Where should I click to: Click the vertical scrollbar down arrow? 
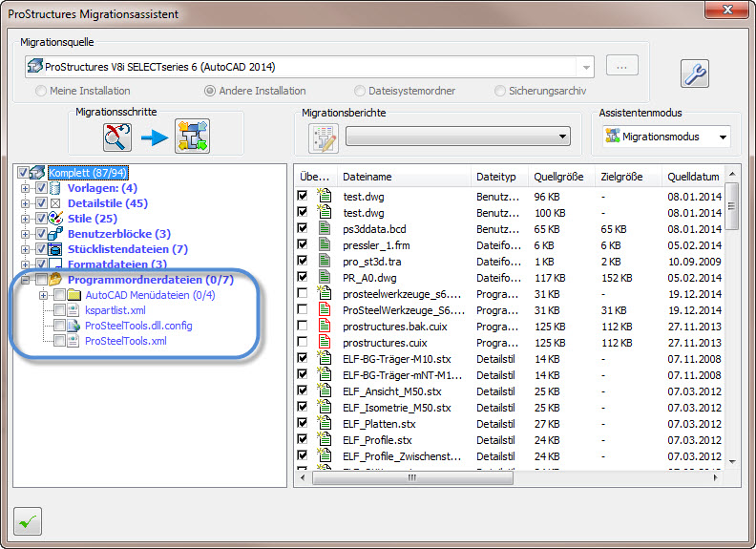click(x=732, y=462)
